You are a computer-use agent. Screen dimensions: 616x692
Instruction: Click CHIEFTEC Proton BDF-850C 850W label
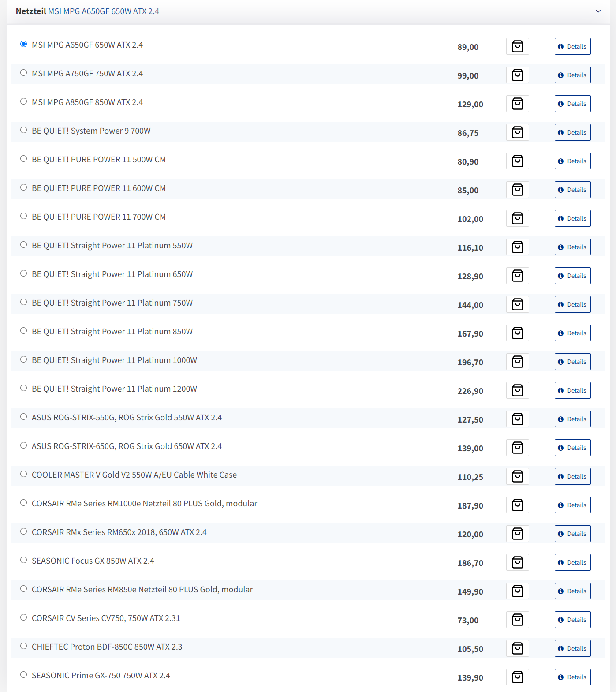pyautogui.click(x=107, y=647)
